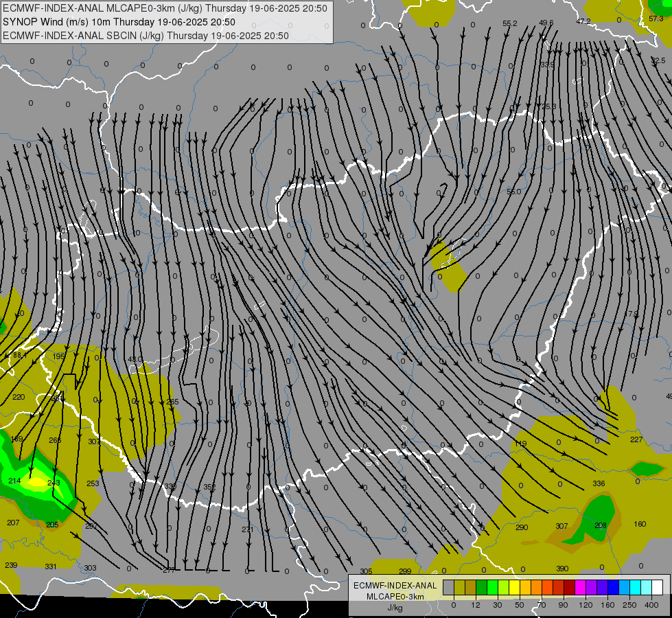This screenshot has height=618, width=672.
Task: Click the legend tick label 12
Action: [x=476, y=605]
